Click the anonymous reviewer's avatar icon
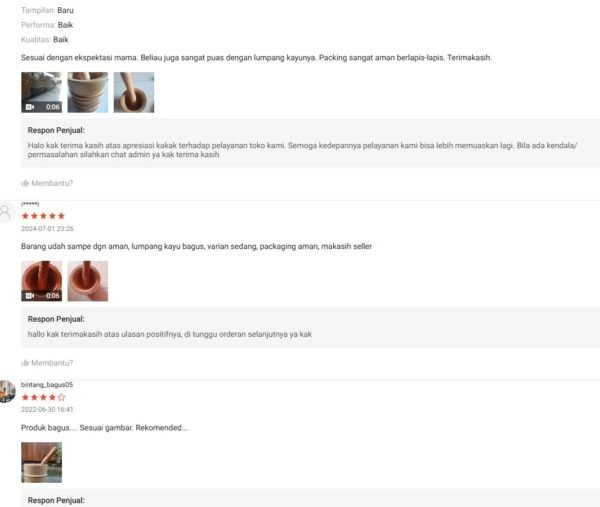 tap(6, 212)
